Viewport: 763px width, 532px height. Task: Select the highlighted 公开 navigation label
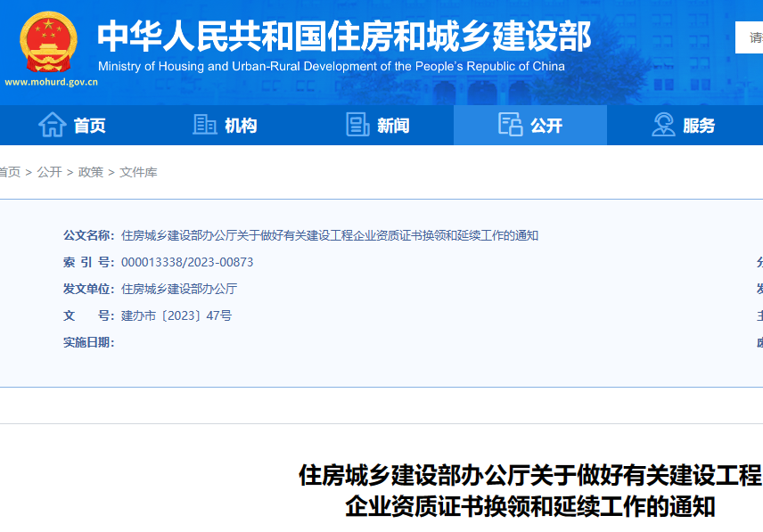(x=546, y=126)
